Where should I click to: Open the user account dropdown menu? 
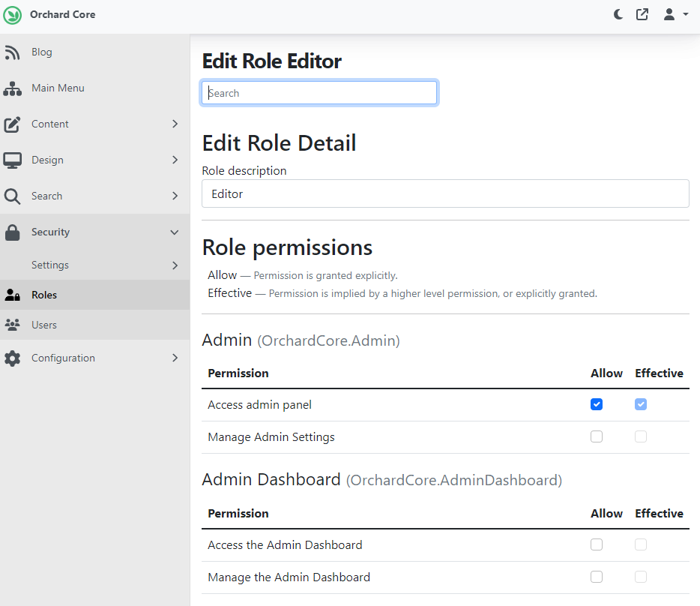coord(675,14)
